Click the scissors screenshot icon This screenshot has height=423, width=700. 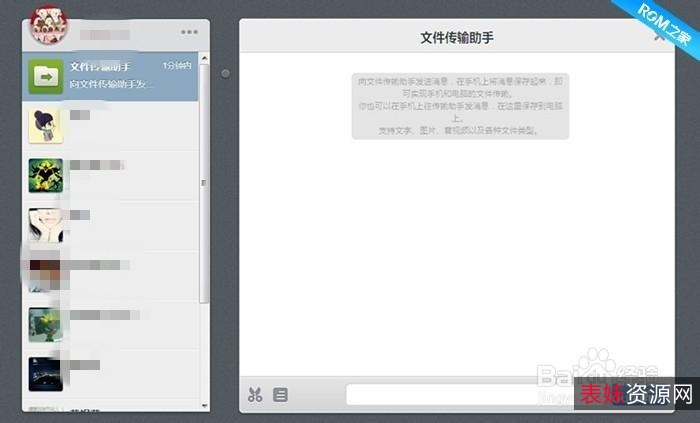pyautogui.click(x=255, y=394)
